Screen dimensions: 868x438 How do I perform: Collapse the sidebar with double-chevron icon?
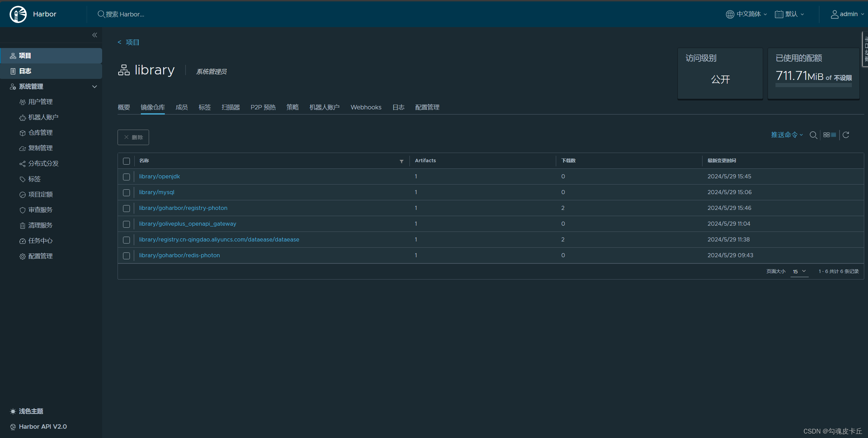(95, 35)
